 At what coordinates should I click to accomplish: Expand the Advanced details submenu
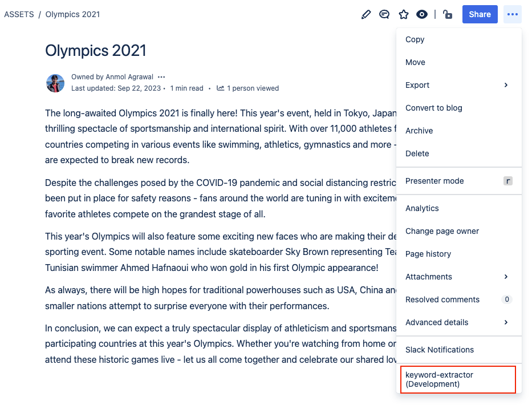437,322
